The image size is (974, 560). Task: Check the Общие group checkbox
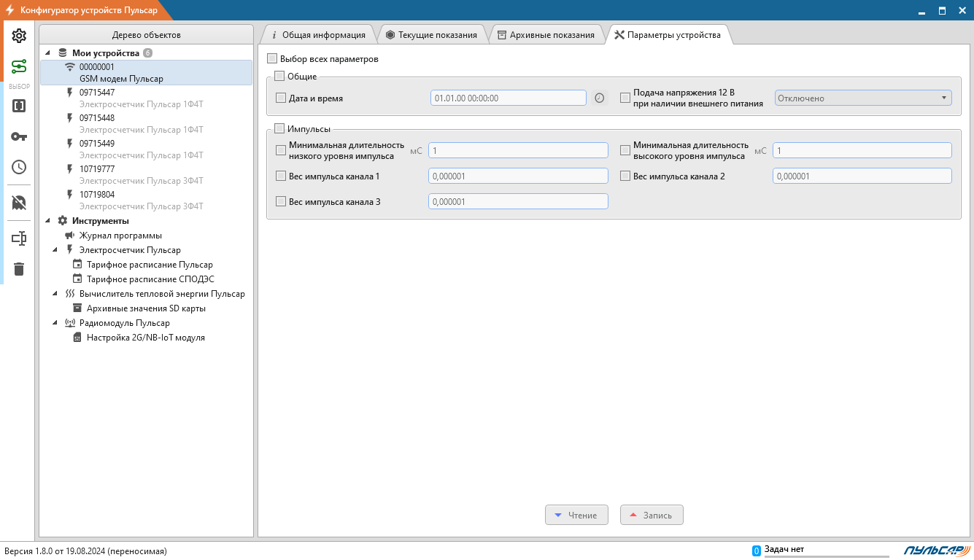coord(279,77)
